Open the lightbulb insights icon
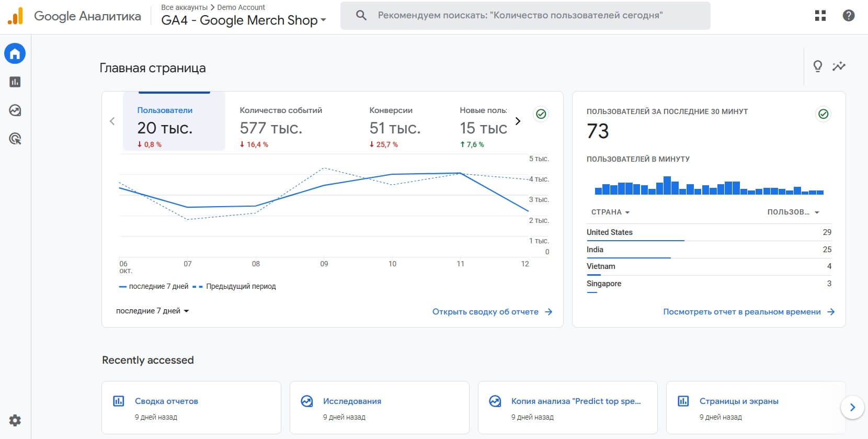Screen dimensions: 868x439 coord(818,66)
